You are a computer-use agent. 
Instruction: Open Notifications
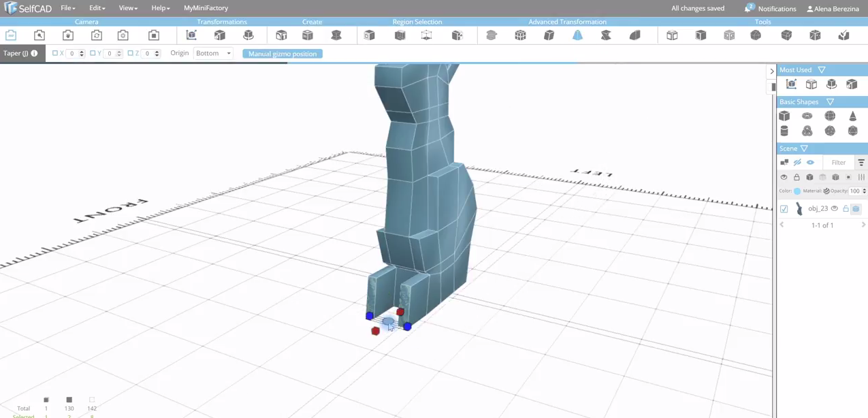click(x=771, y=8)
